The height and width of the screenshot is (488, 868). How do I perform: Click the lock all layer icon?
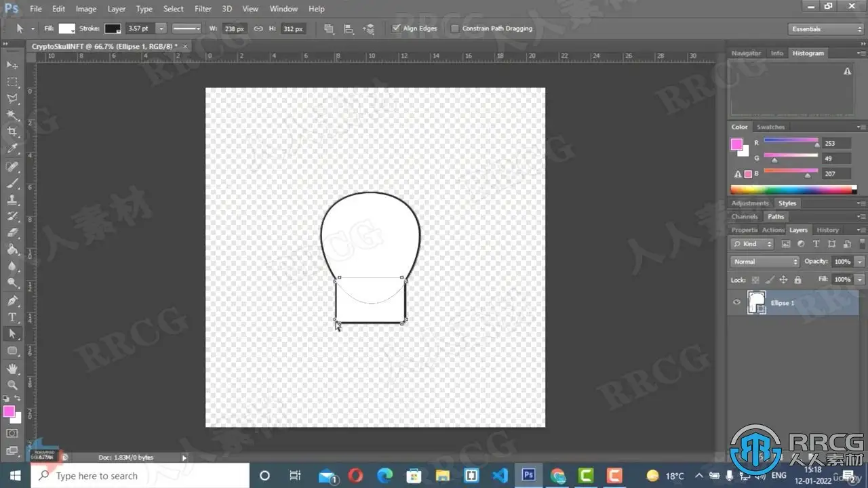click(x=797, y=280)
